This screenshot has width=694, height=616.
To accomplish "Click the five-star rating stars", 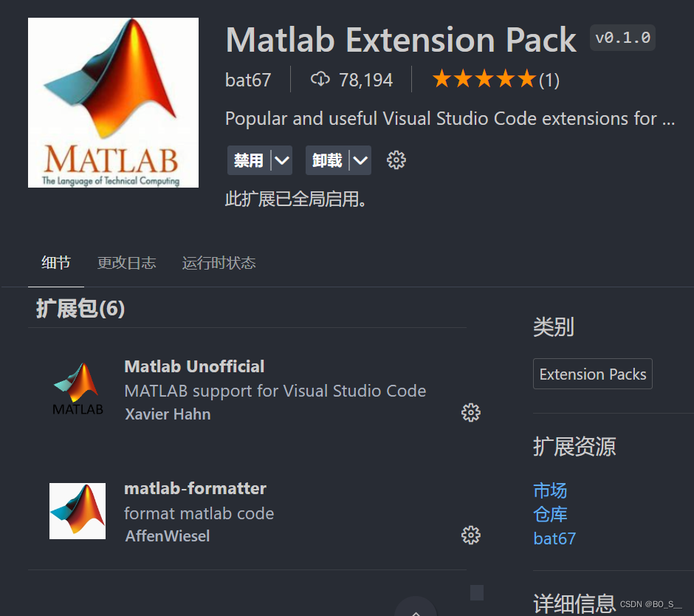I will 484,79.
